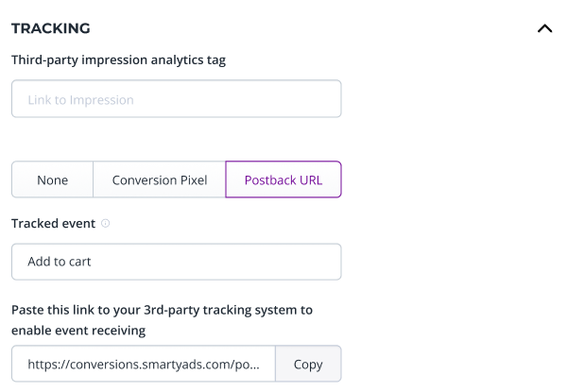Activate the Postback URL tab
This screenshot has height=392, width=567.
click(x=283, y=179)
